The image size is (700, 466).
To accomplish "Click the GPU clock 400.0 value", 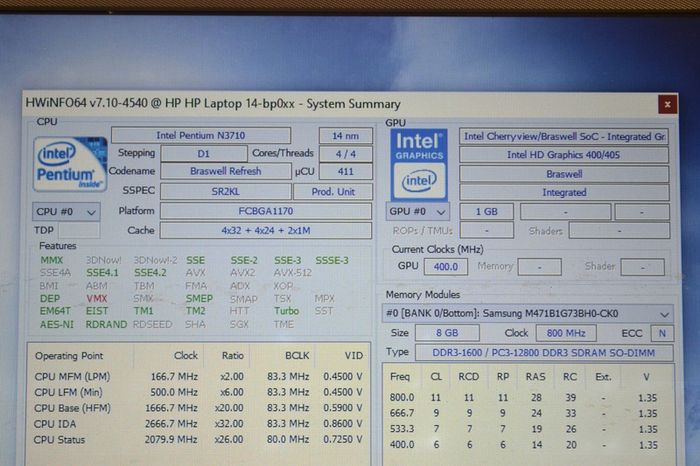I will (x=446, y=266).
